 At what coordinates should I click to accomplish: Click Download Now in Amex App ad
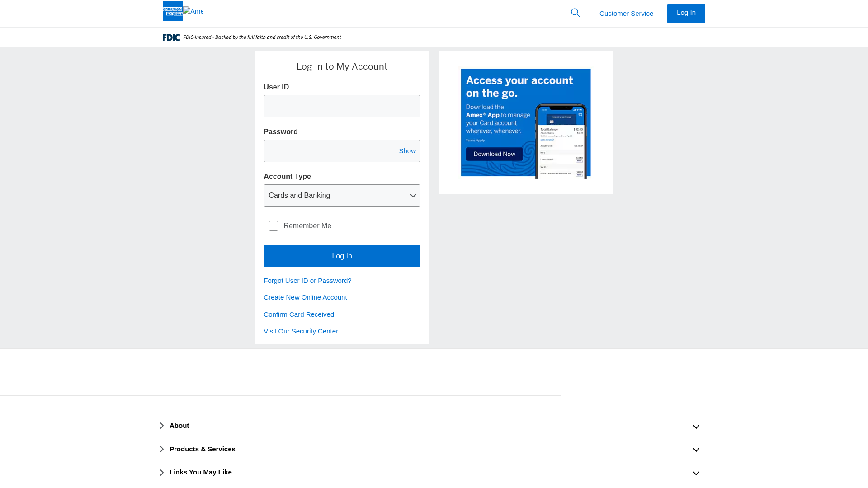click(x=494, y=154)
